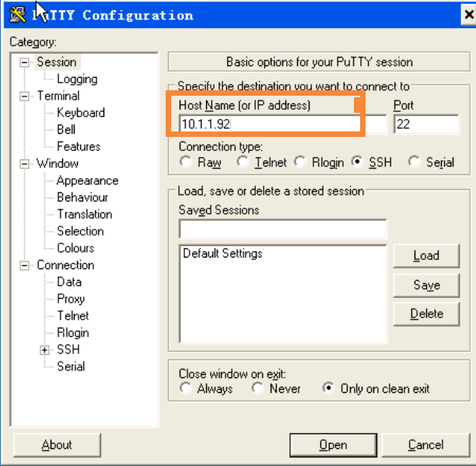Screen dimensions: 476x466
Task: Open the Translation settings category
Action: (85, 215)
